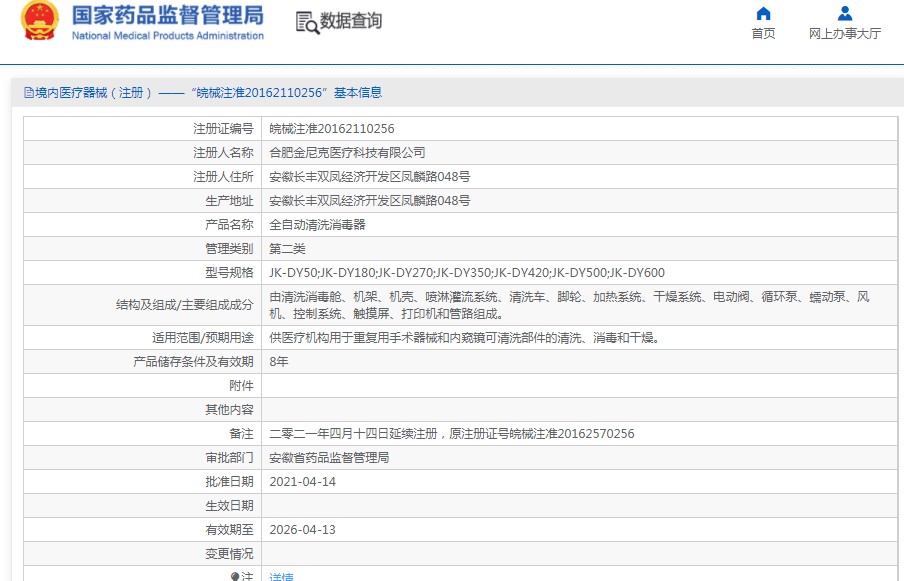Click the 产品名称 label

[229, 225]
